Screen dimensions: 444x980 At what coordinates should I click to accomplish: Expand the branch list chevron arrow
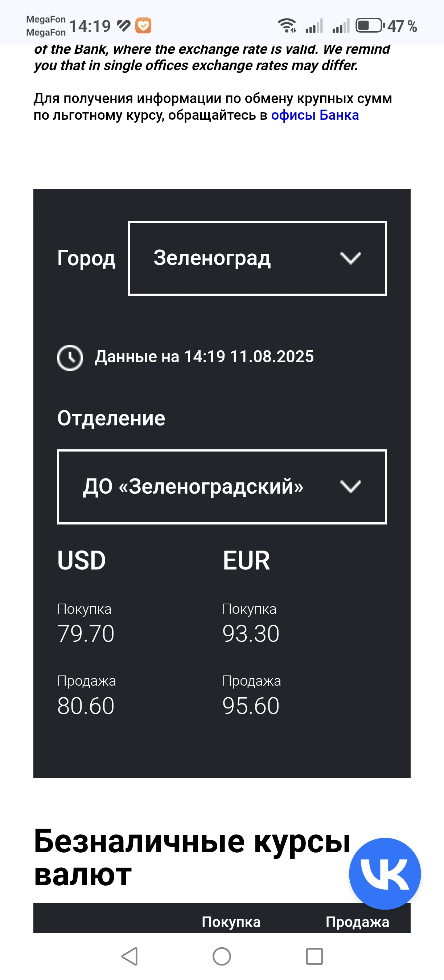point(350,487)
